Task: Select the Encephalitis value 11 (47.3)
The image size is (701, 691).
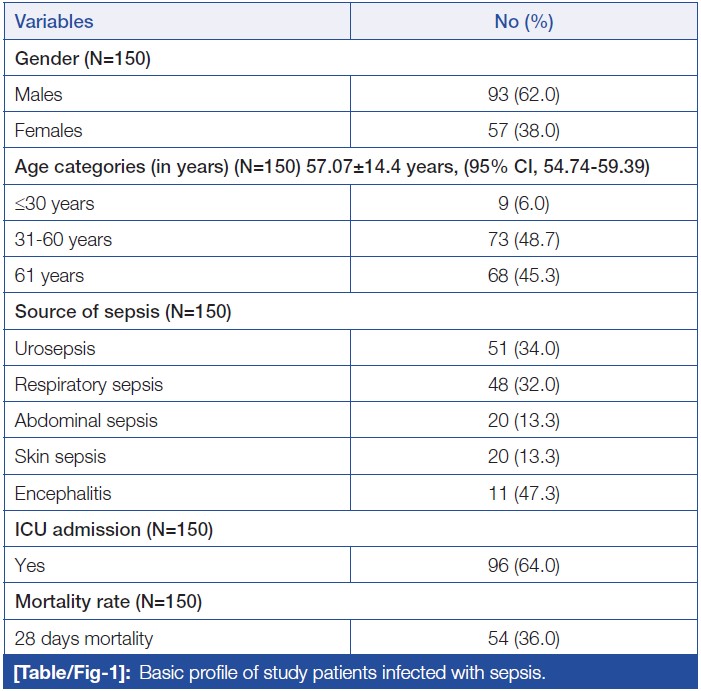Action: click(523, 492)
